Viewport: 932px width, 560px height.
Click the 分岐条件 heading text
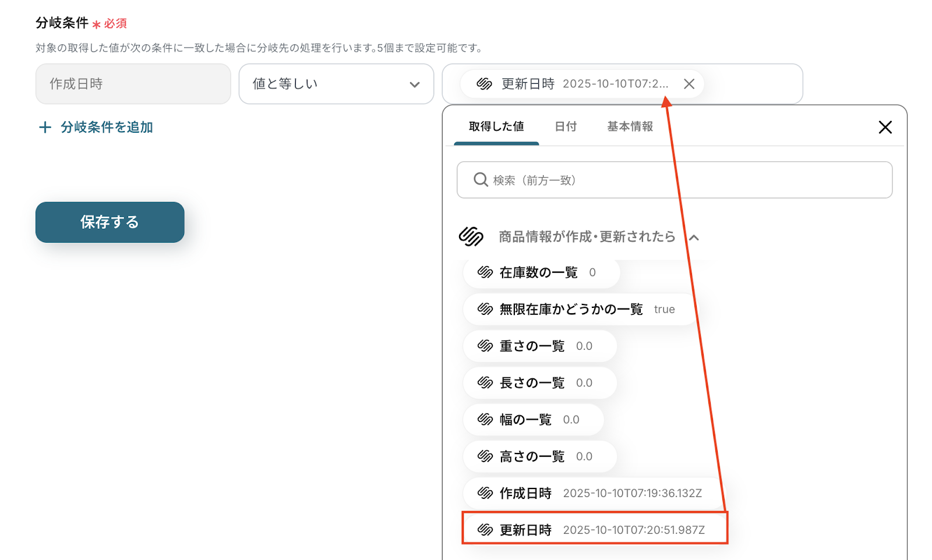[x=62, y=23]
